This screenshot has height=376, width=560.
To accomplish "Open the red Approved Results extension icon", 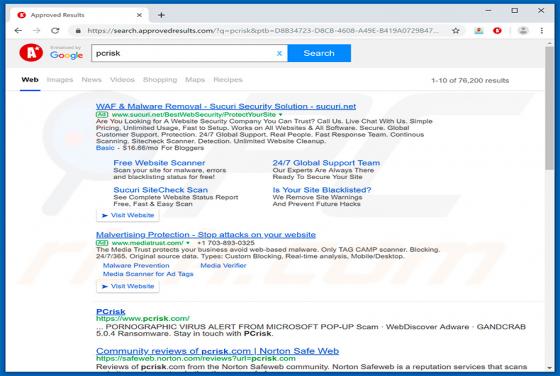I will coord(497,31).
